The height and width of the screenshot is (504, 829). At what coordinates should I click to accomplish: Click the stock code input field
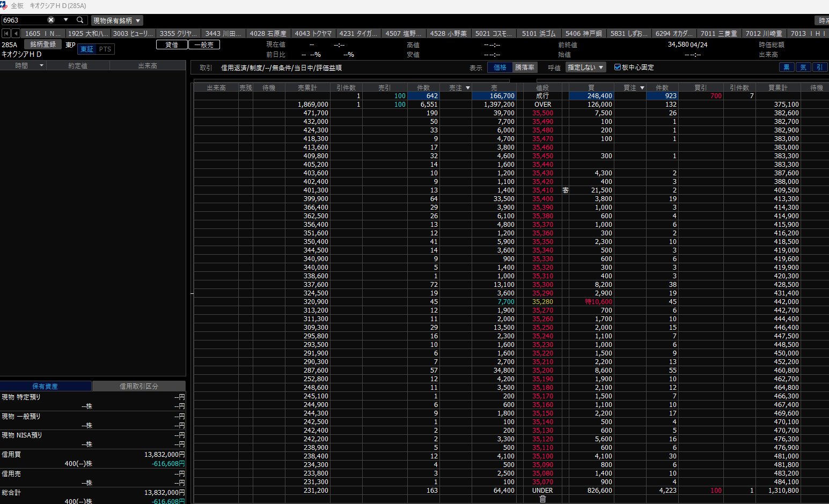click(24, 20)
